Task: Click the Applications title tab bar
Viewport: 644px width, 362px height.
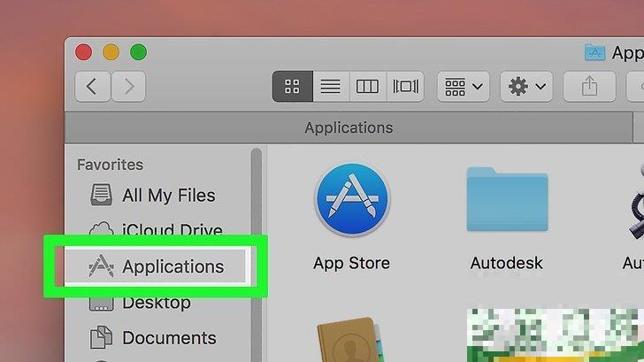Action: tap(349, 127)
